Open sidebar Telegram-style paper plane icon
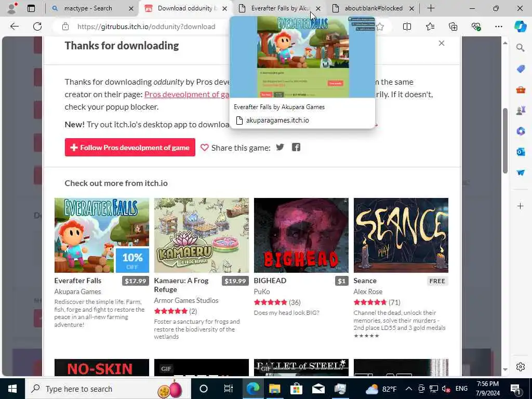This screenshot has width=532, height=399. 521,172
